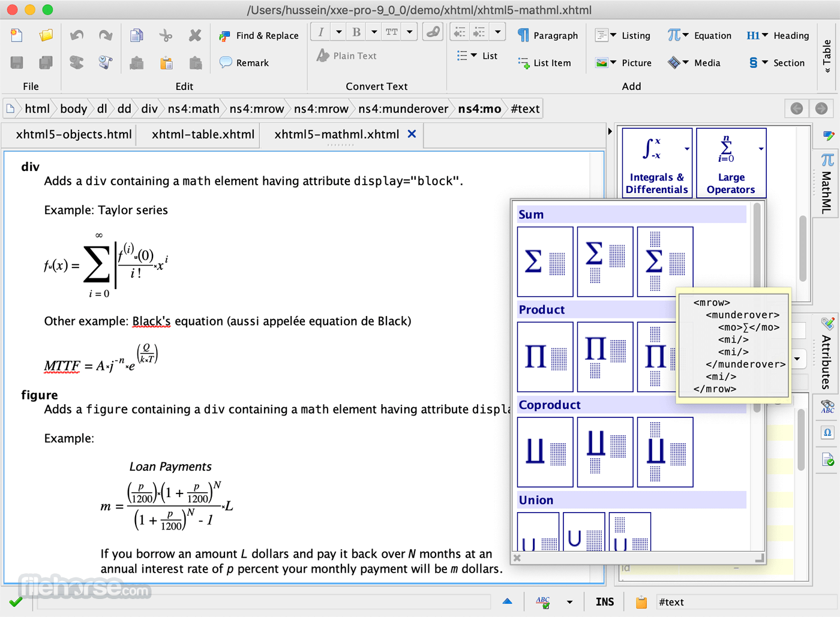
Task: Toggle bold B formatting button
Action: 356,32
